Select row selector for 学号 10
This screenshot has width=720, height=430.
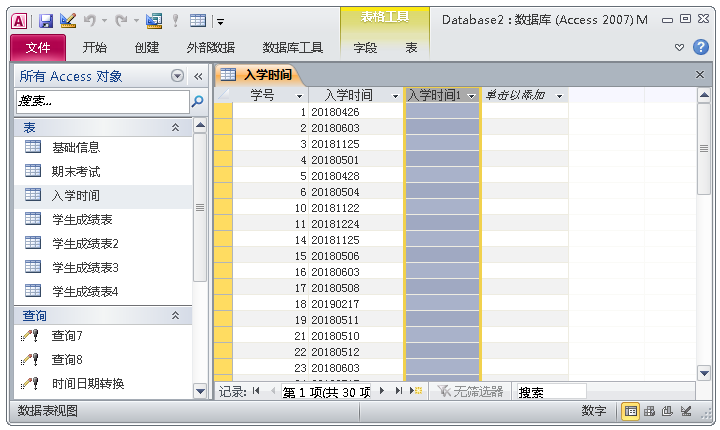[224, 208]
